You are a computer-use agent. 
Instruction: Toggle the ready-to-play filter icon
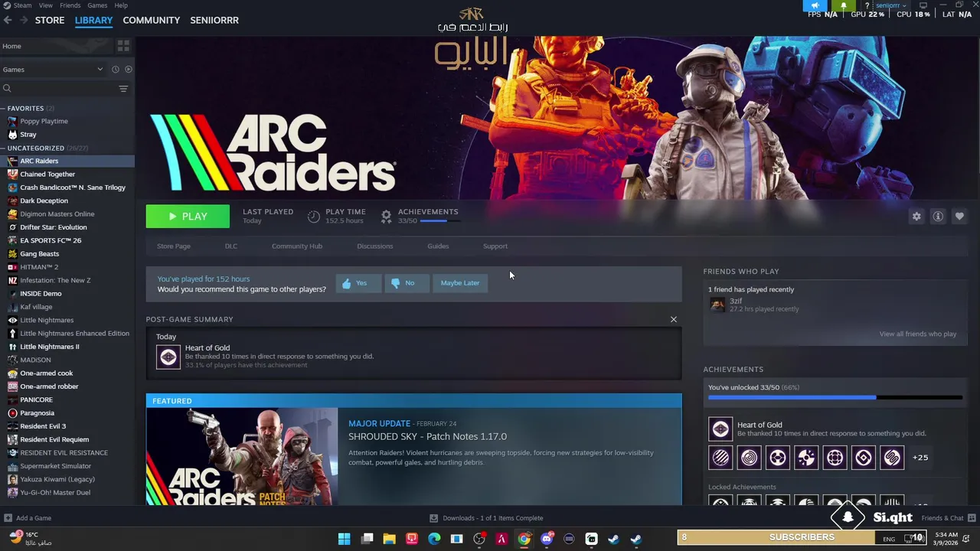128,70
